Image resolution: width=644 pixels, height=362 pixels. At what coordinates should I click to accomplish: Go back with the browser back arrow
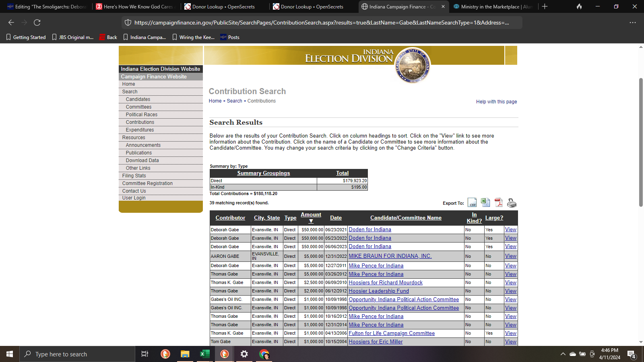[11, 23]
